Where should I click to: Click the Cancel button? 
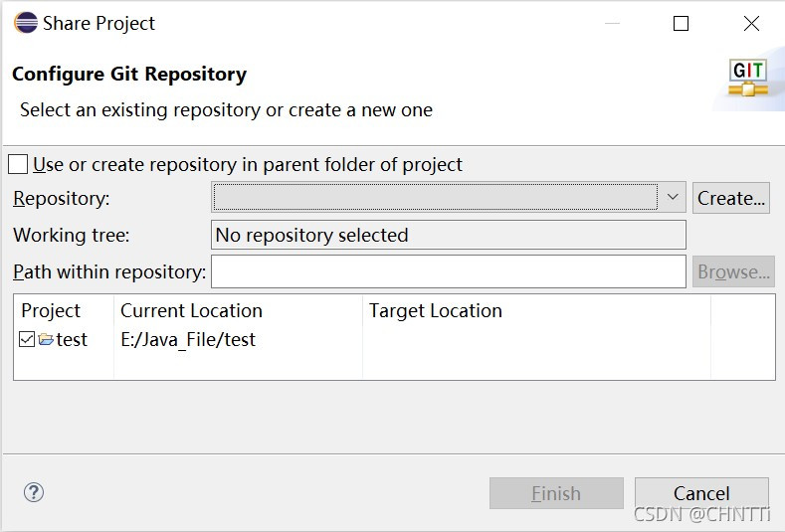coord(701,493)
